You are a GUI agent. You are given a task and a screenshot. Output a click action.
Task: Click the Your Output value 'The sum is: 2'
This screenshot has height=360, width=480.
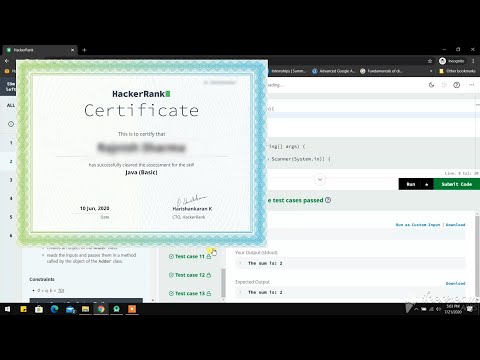(x=265, y=263)
